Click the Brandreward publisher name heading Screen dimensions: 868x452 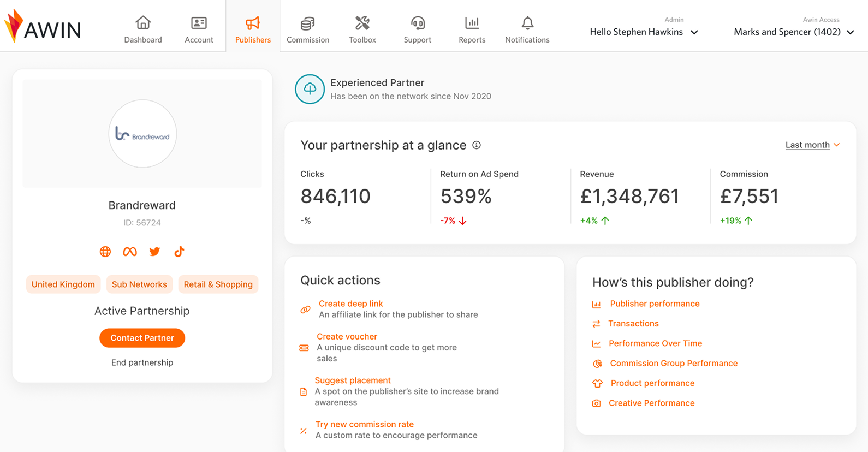click(x=142, y=205)
